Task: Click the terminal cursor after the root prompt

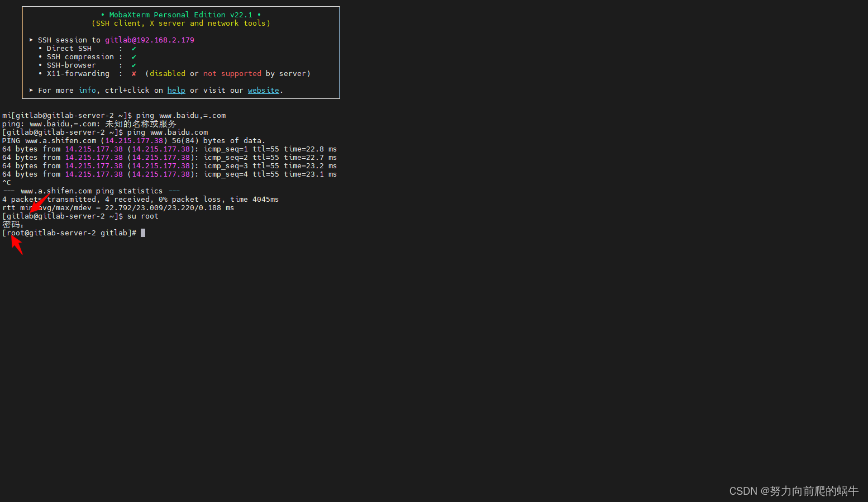Action: [x=143, y=233]
